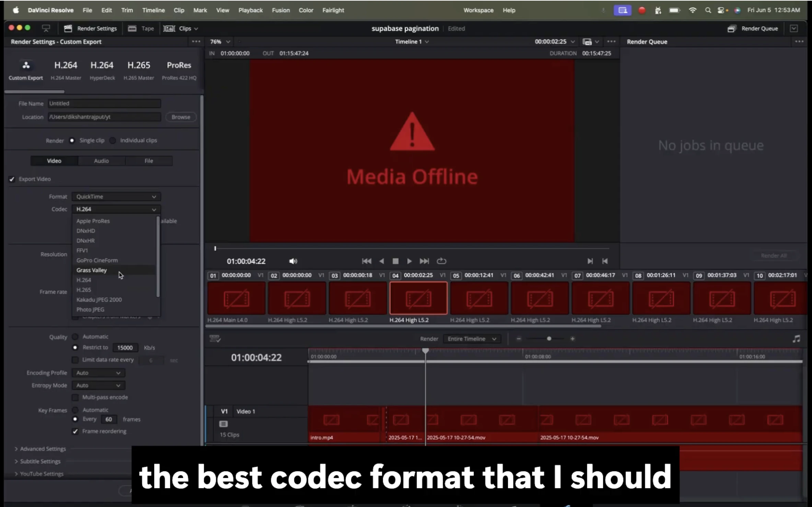Screen dimensions: 812x507
Task: Go to previous clip marker icon
Action: 605,261
